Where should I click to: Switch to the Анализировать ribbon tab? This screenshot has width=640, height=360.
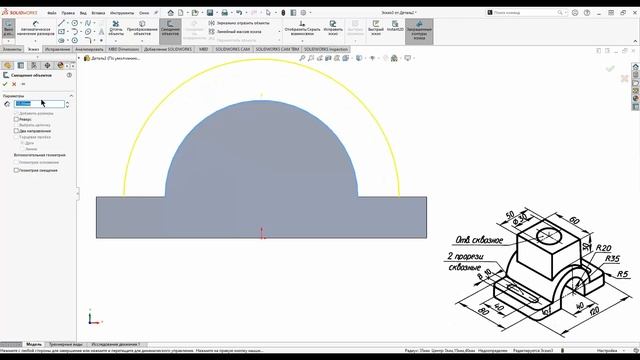click(89, 49)
